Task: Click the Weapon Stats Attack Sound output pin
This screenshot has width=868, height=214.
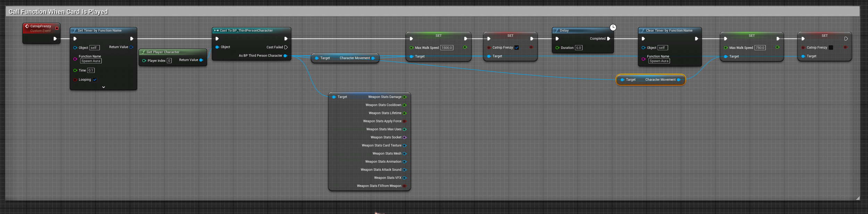Action: [x=404, y=170]
